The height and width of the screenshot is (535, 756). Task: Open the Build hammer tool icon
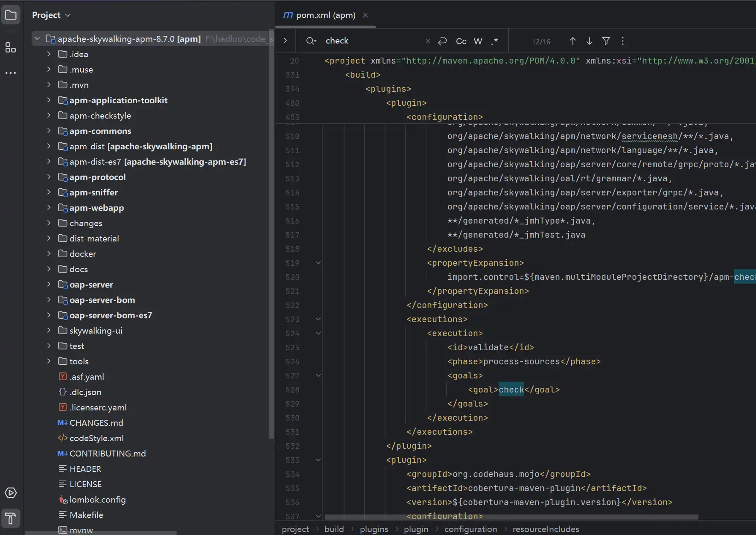click(11, 518)
